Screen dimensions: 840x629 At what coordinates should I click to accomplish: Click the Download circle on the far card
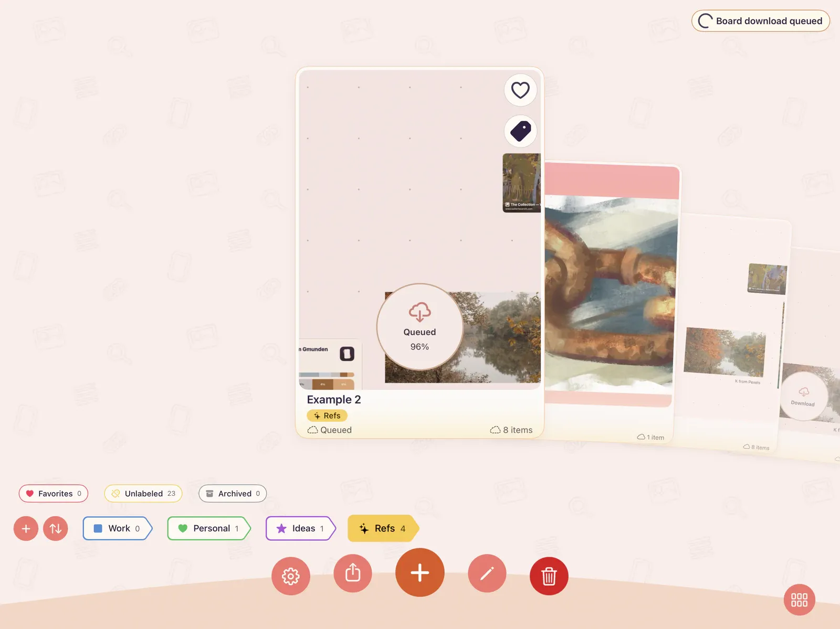(803, 397)
